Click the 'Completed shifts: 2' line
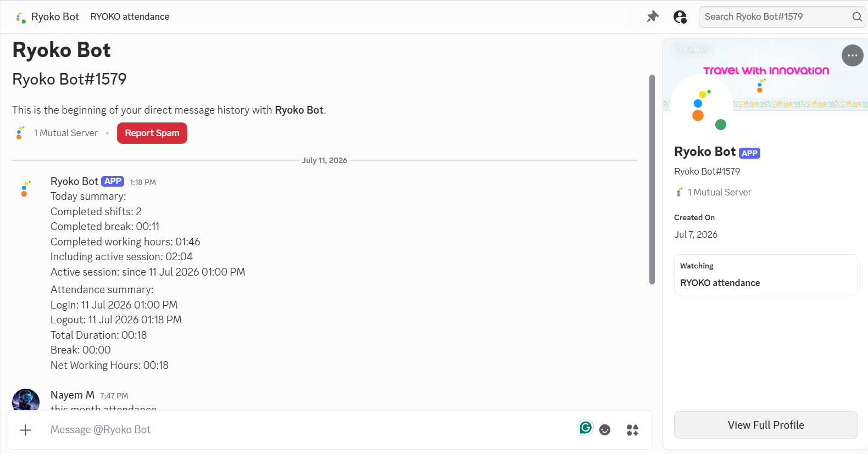Viewport: 868px width, 454px height. 96,212
